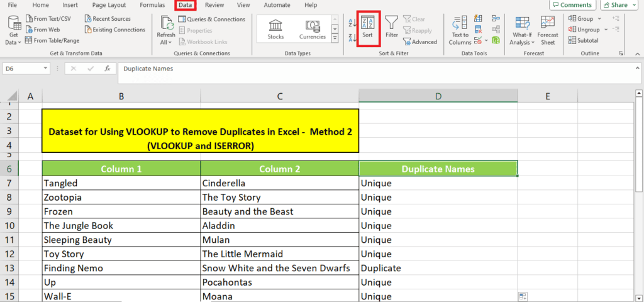Image resolution: width=644 pixels, height=302 pixels.
Task: Open the Data Model icon
Action: coord(496,40)
